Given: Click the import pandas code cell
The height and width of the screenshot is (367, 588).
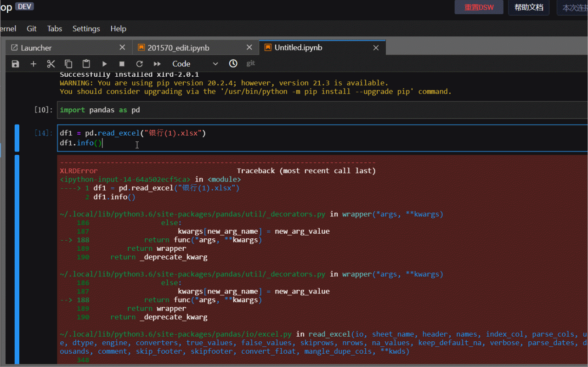Looking at the screenshot, I should click(x=322, y=110).
